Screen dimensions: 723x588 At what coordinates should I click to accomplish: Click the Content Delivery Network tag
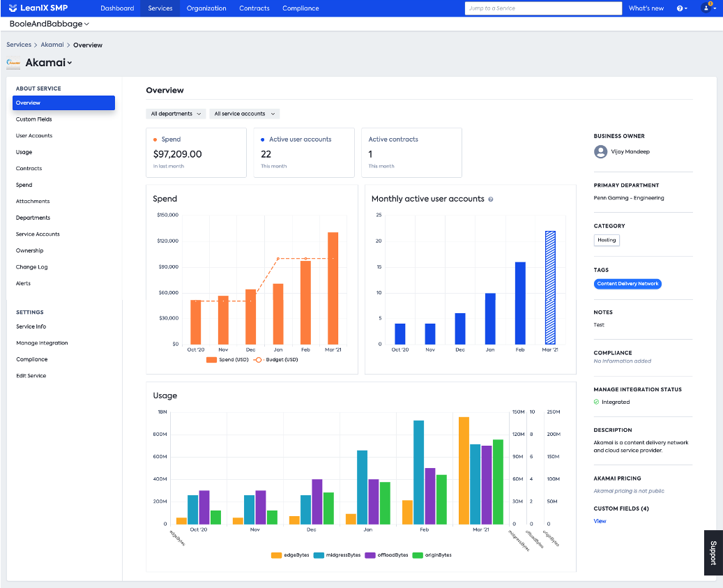[x=627, y=284]
